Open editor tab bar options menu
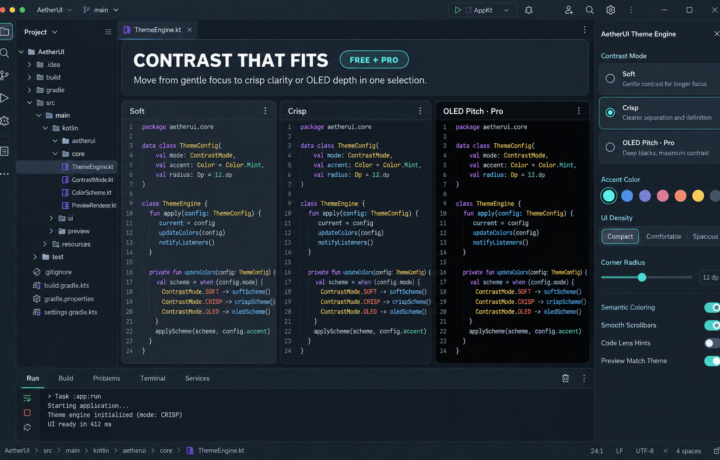The height and width of the screenshot is (460, 720). tap(585, 30)
